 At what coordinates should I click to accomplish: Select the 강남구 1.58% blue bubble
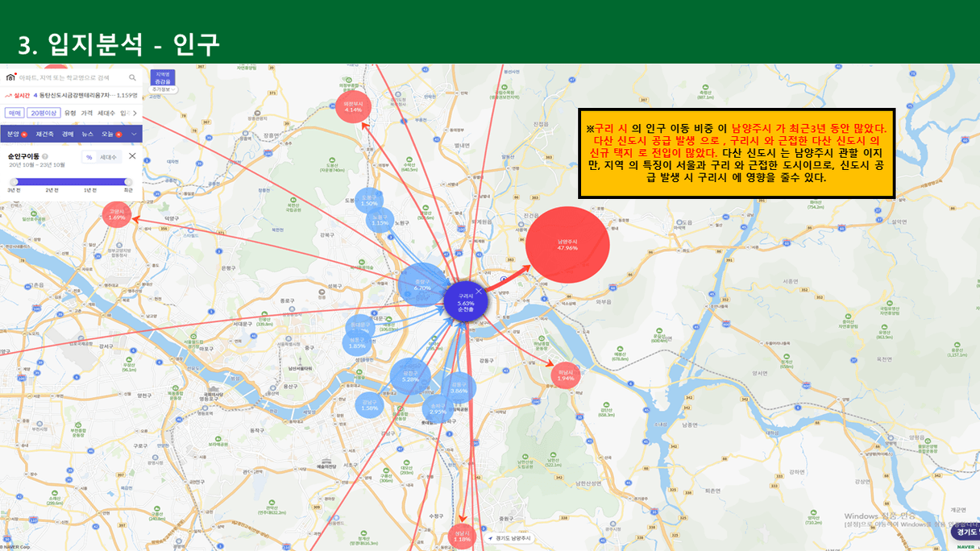point(369,405)
